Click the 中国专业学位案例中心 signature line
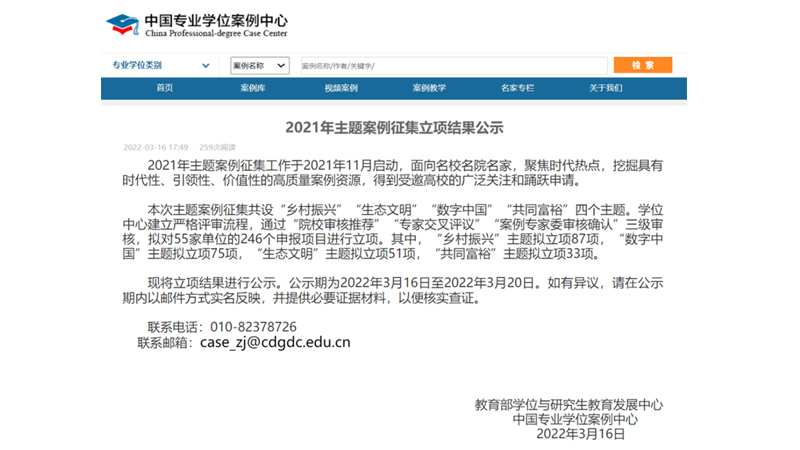Screen dimensions: 800x450 (x=575, y=419)
